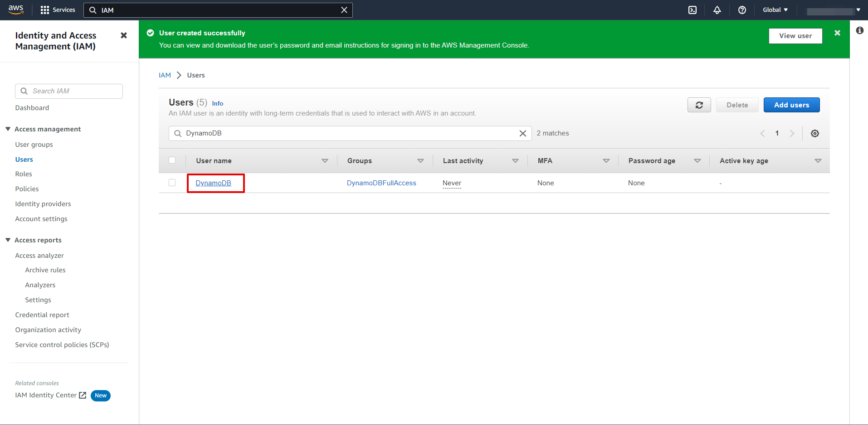Open Archive rules page

coord(45,270)
